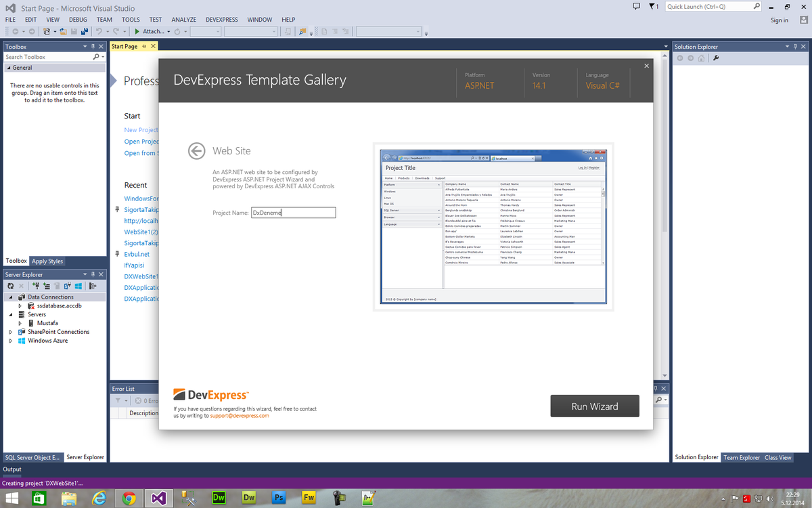812x508 pixels.
Task: Click the back arrow beside Web Site
Action: (x=196, y=150)
